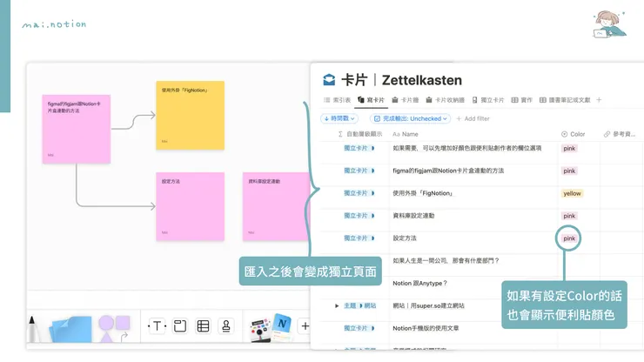Click the mai.notion logo
Image resolution: width=644 pixels, height=362 pixels.
click(54, 24)
